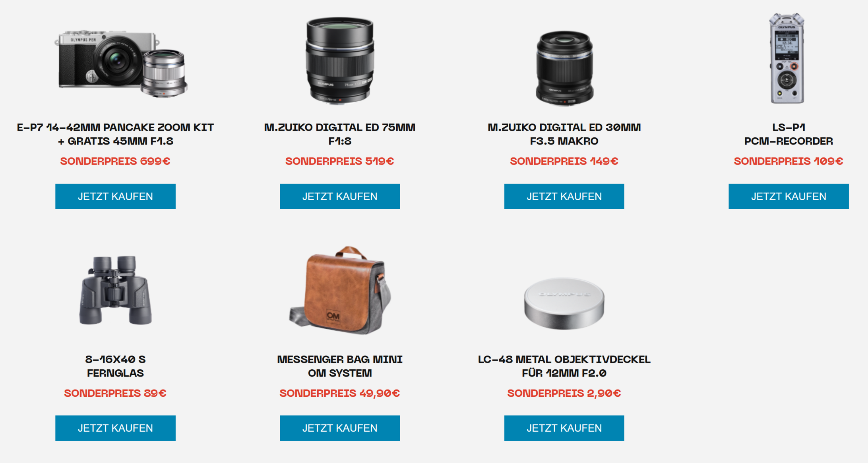
Task: Click the LS-P1 PCM recorder image
Action: pos(787,58)
